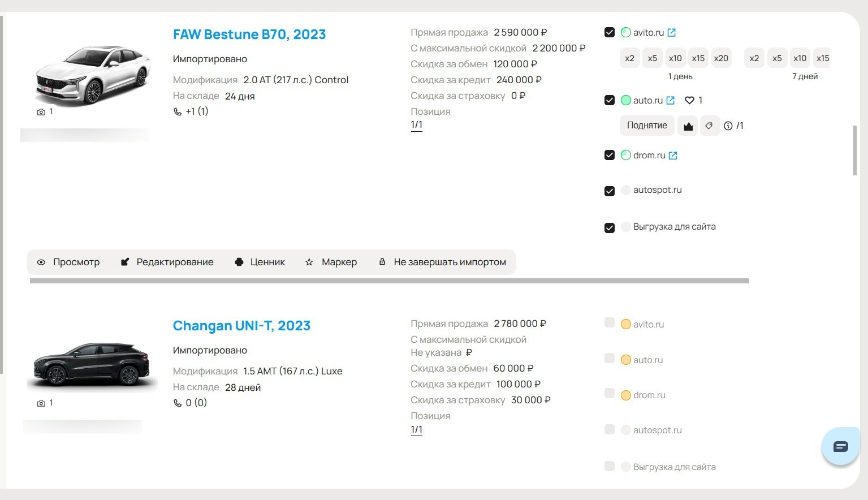This screenshot has width=868, height=500.
Task: Click the camera photo count icon under Changan UNI-T
Action: pyautogui.click(x=41, y=403)
